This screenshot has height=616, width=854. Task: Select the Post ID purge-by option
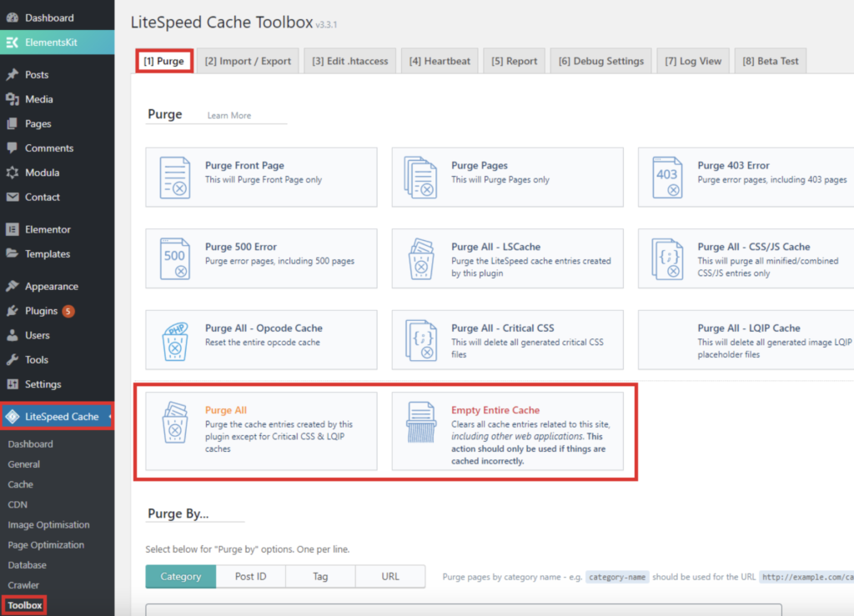coord(250,576)
